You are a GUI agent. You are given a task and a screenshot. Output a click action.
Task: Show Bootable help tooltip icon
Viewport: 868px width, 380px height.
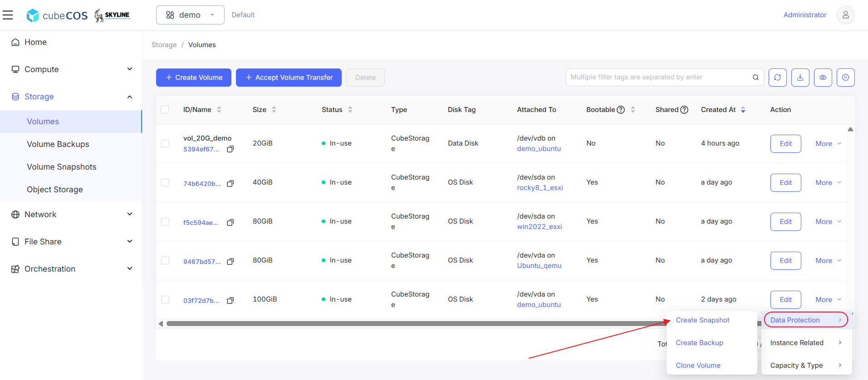(621, 110)
